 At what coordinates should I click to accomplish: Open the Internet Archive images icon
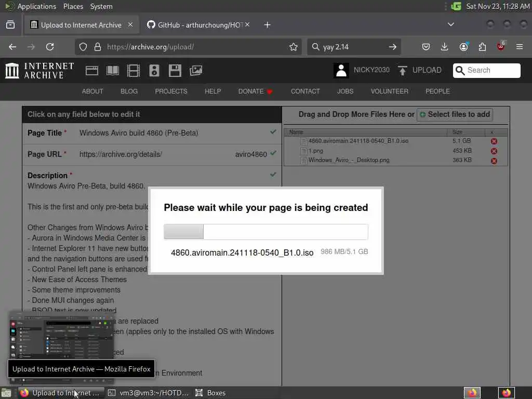[196, 71]
